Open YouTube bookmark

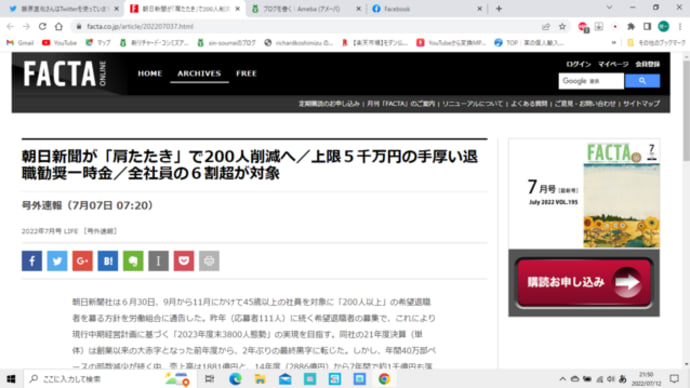(59, 43)
